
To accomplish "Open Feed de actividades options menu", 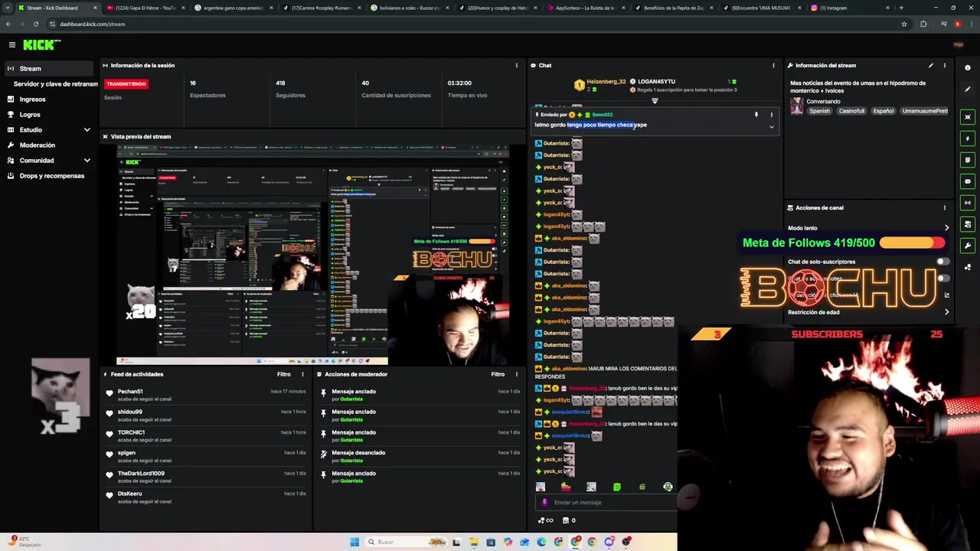I will tap(302, 374).
